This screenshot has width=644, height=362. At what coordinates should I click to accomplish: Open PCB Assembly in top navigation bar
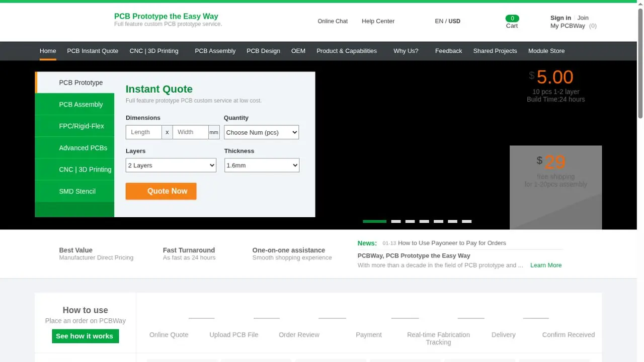[x=215, y=51]
